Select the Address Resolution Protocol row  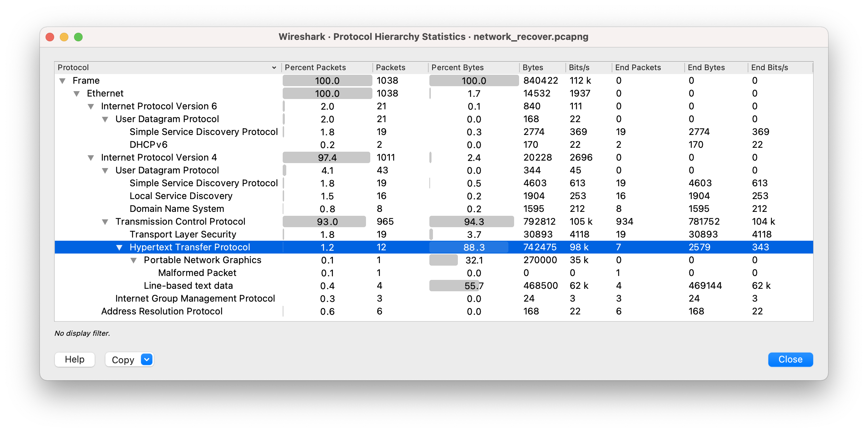[x=162, y=311]
